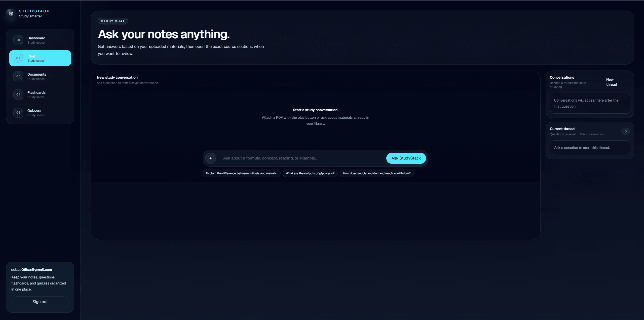Start a New thread
The height and width of the screenshot is (320, 644).
click(612, 82)
